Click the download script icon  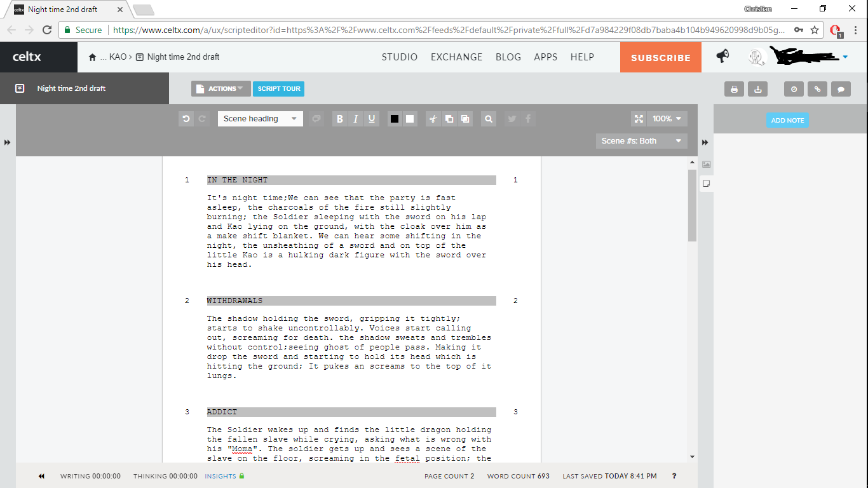point(757,89)
